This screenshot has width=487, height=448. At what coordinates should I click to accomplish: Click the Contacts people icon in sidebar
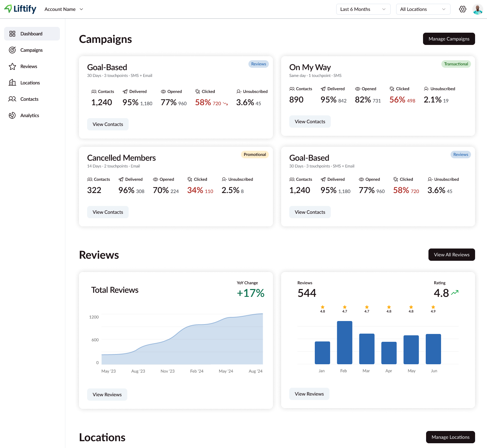(x=12, y=99)
